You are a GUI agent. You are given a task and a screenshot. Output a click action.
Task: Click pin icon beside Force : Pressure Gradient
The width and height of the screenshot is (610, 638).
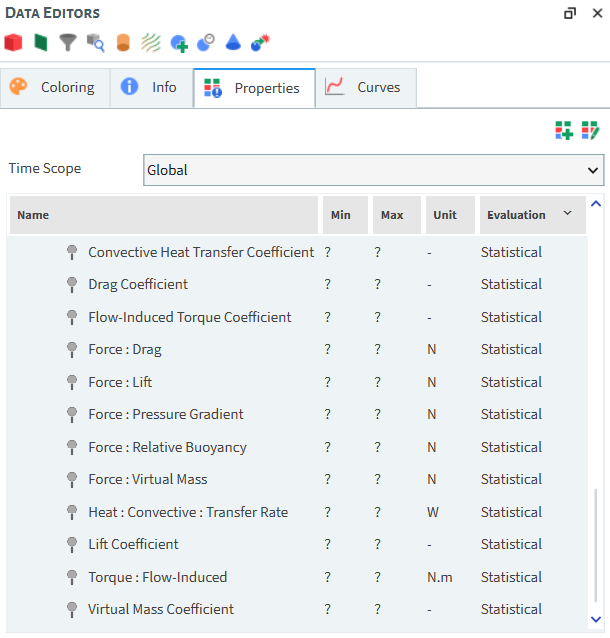coord(72,415)
